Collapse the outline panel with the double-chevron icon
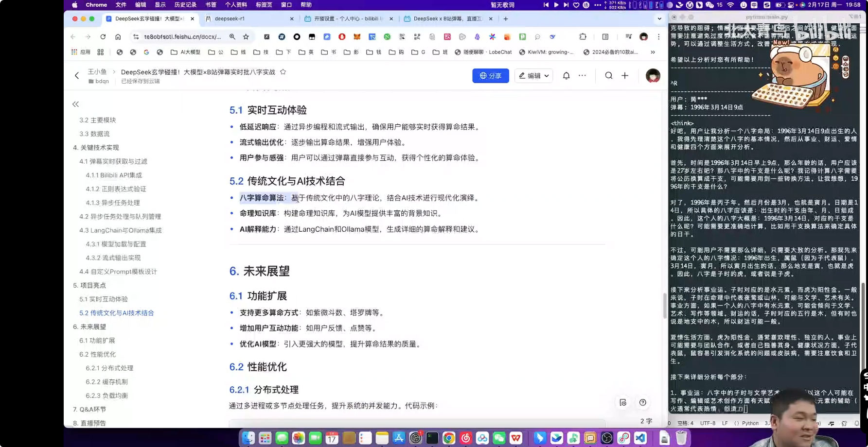 pos(75,104)
